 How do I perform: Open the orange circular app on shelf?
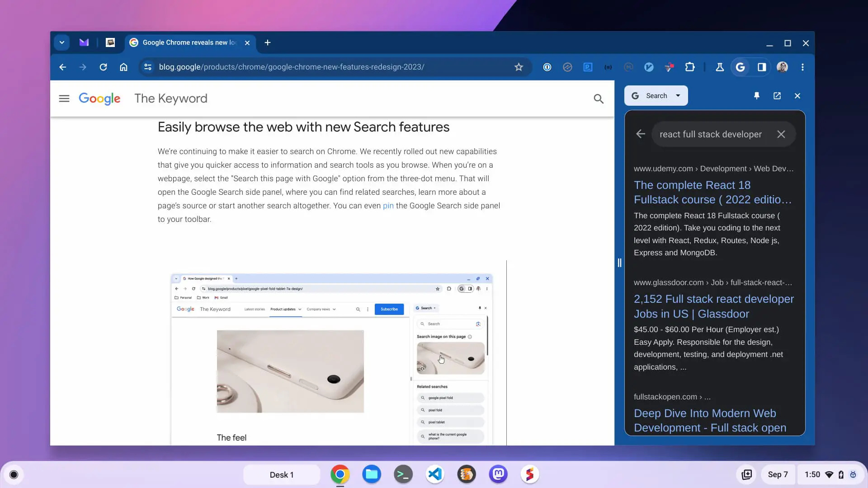(x=467, y=474)
